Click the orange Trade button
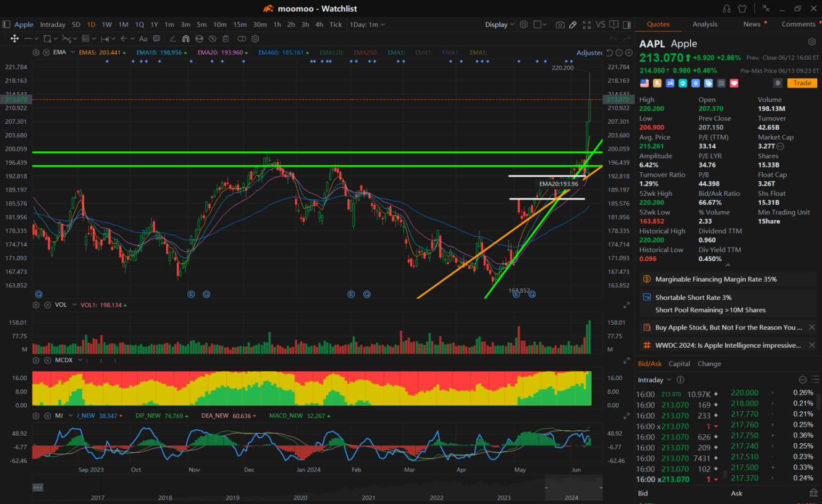 [802, 83]
